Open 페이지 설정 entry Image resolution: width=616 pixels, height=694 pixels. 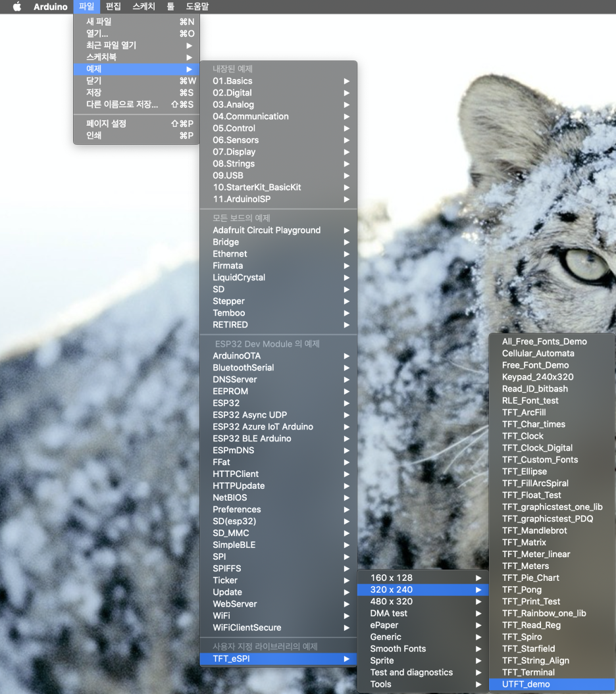[x=136, y=124]
